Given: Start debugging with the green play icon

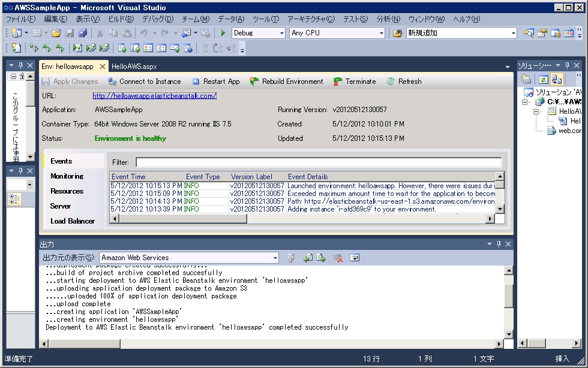Looking at the screenshot, I should pos(223,33).
